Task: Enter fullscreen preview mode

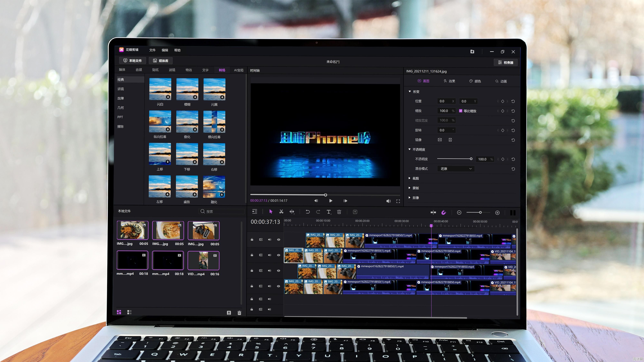Action: [398, 201]
